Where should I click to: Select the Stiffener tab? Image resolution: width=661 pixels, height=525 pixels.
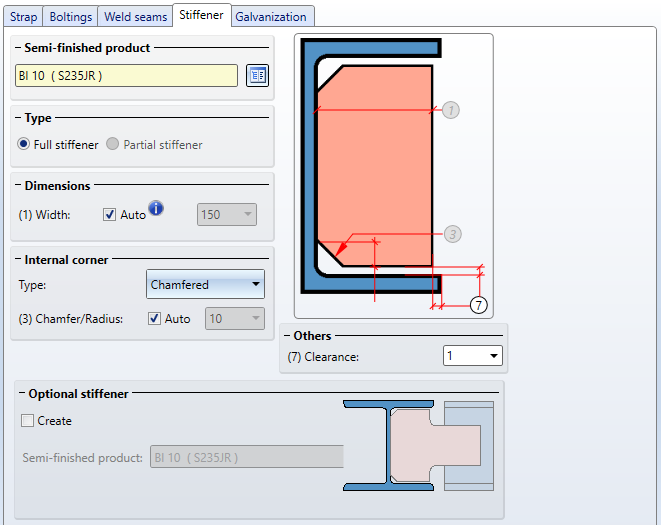202,15
